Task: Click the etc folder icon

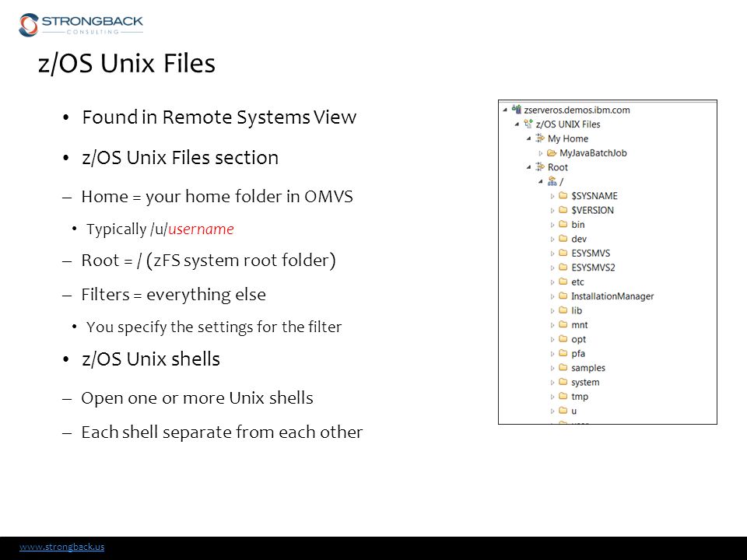Action: tap(563, 282)
